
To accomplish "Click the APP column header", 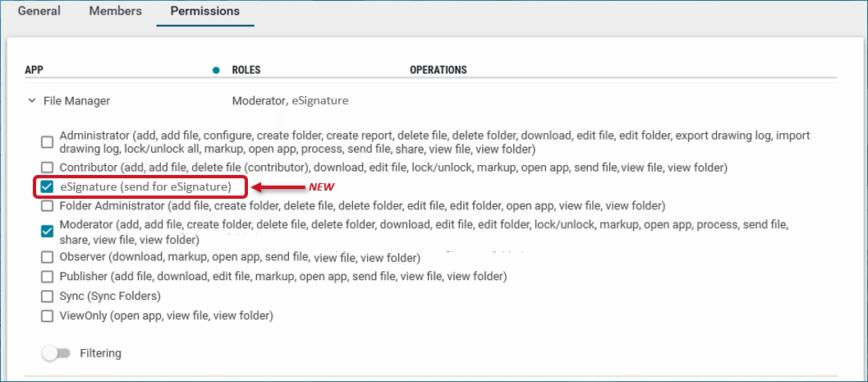I will 34,70.
